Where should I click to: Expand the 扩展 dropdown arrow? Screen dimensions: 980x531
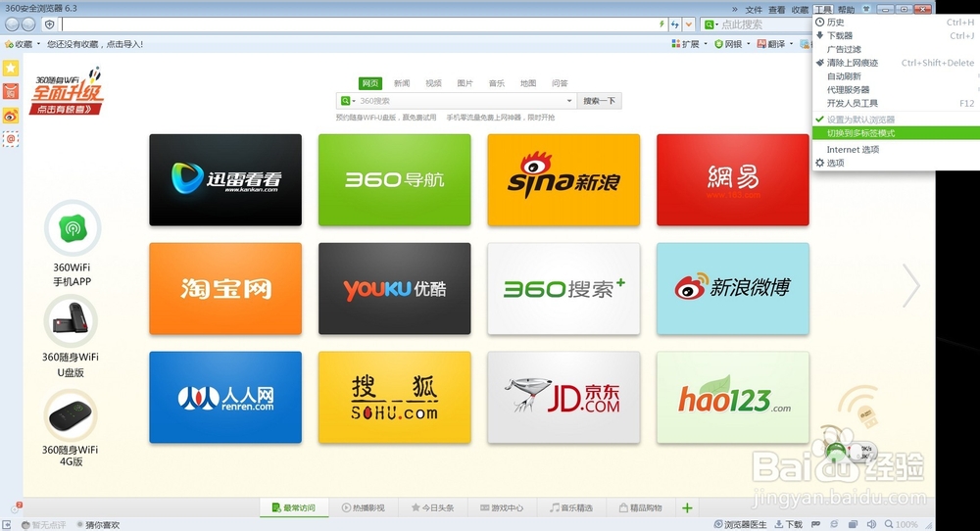[706, 44]
